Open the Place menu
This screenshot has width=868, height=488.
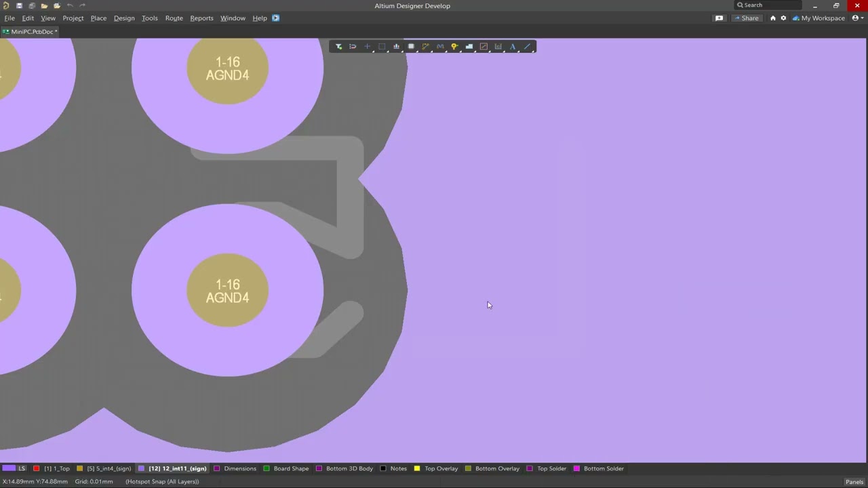pos(98,18)
